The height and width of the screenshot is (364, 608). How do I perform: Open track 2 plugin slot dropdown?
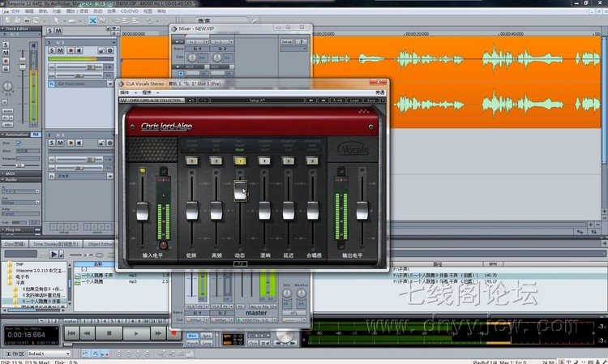tap(110, 176)
